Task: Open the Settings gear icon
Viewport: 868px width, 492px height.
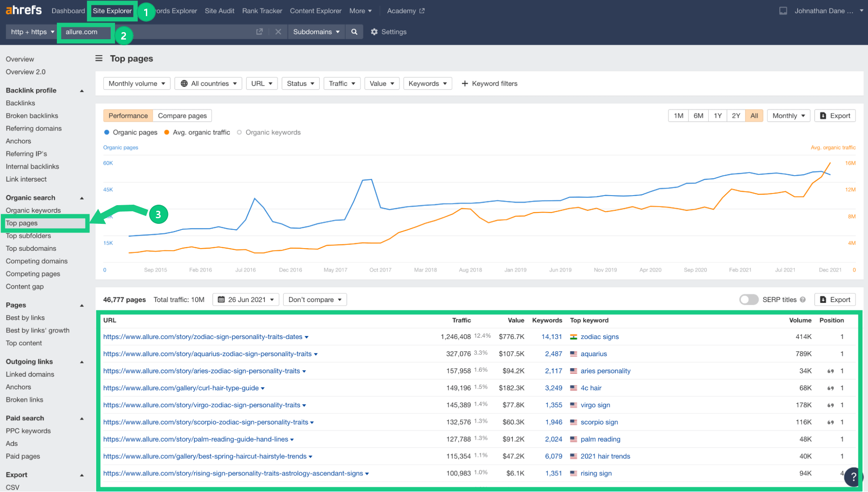Action: [374, 32]
